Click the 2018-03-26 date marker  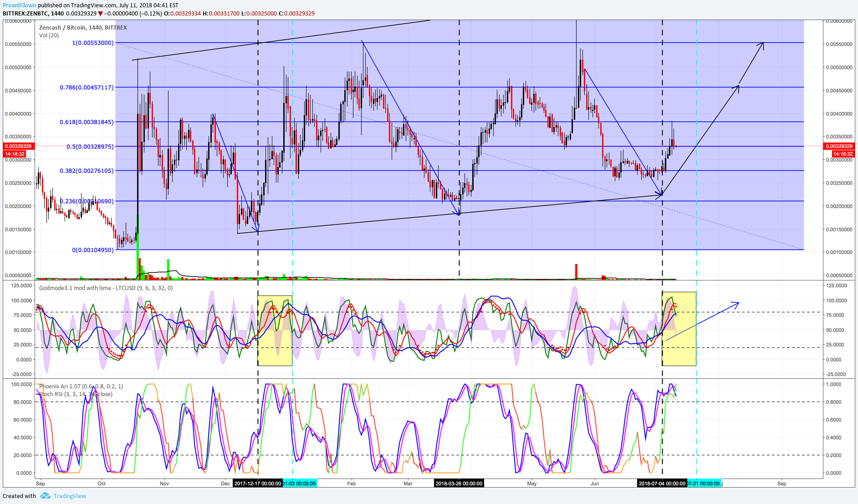(x=459, y=484)
